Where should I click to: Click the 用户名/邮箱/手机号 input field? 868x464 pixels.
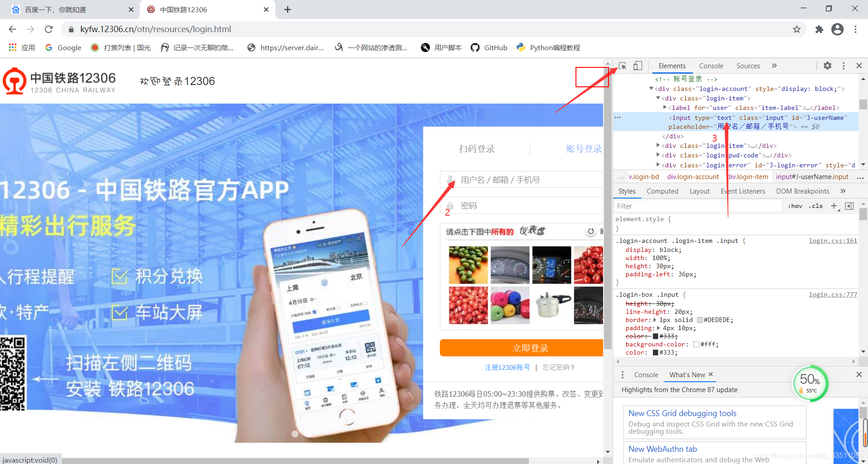click(522, 180)
